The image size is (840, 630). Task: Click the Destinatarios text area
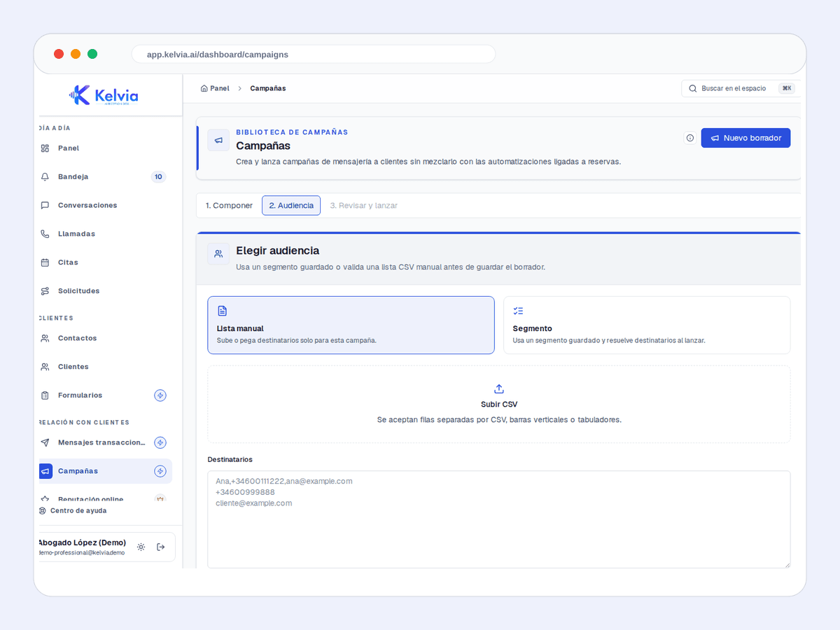click(x=499, y=519)
